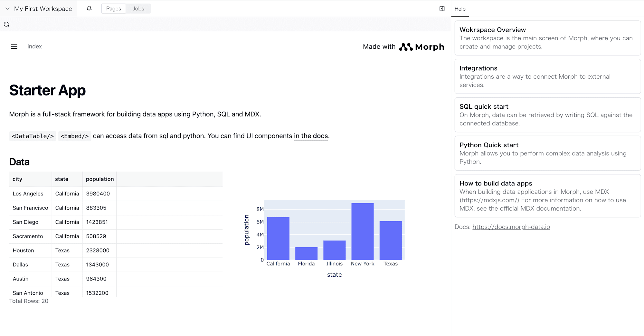644x336 pixels.
Task: Click the state axis title
Action: click(334, 275)
